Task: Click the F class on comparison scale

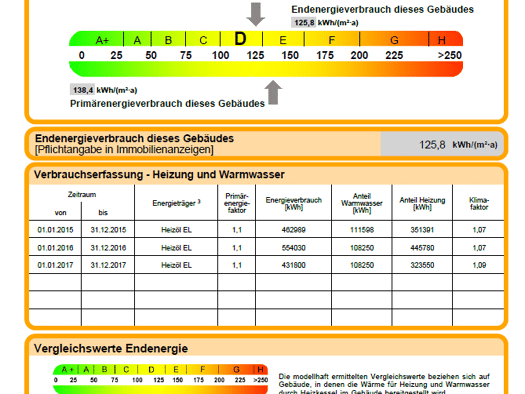Action: coord(202,370)
